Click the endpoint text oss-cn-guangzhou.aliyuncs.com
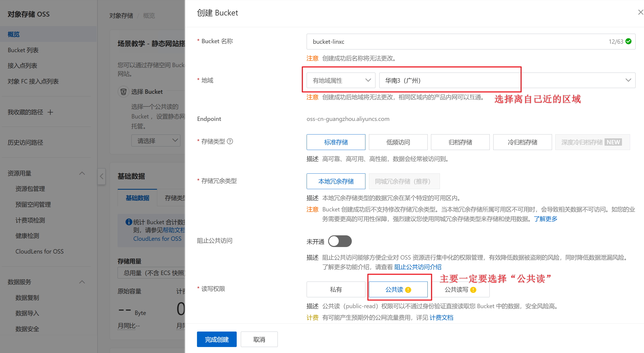The image size is (644, 353). (348, 119)
